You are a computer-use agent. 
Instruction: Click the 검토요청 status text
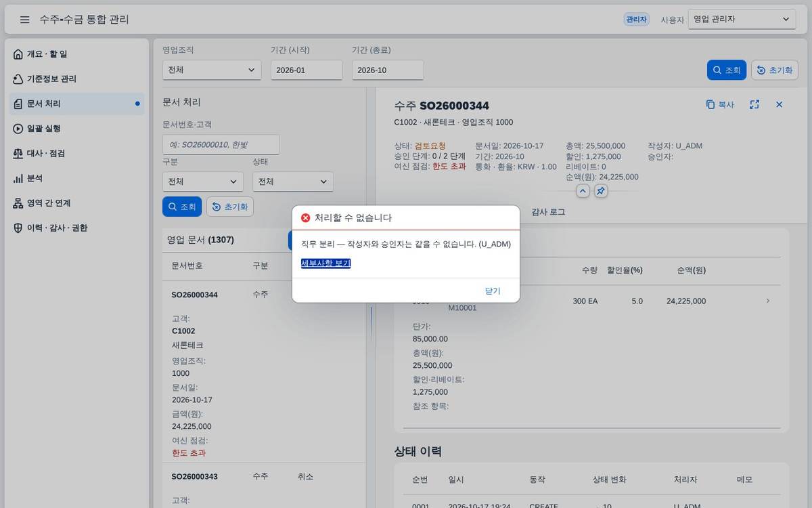tap(430, 146)
